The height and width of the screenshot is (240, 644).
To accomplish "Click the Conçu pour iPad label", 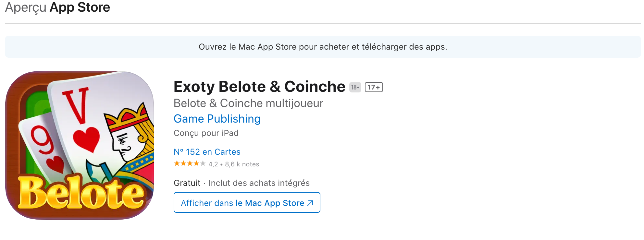I will [206, 133].
